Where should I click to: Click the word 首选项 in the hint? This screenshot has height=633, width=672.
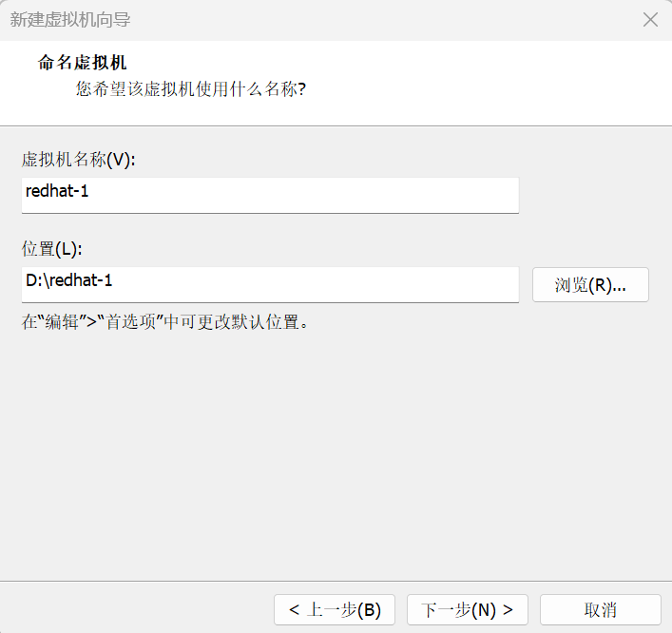128,321
